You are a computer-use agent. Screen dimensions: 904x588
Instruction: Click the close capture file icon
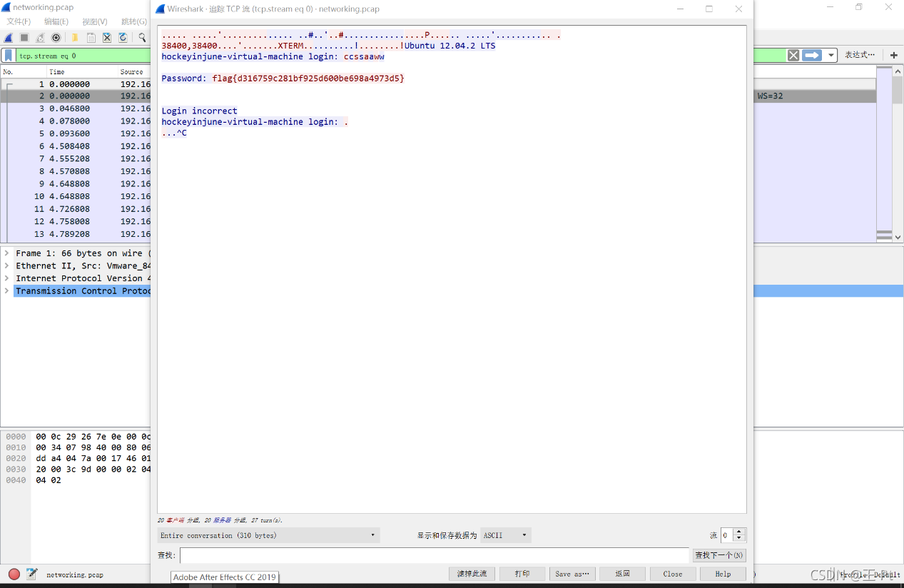point(107,37)
